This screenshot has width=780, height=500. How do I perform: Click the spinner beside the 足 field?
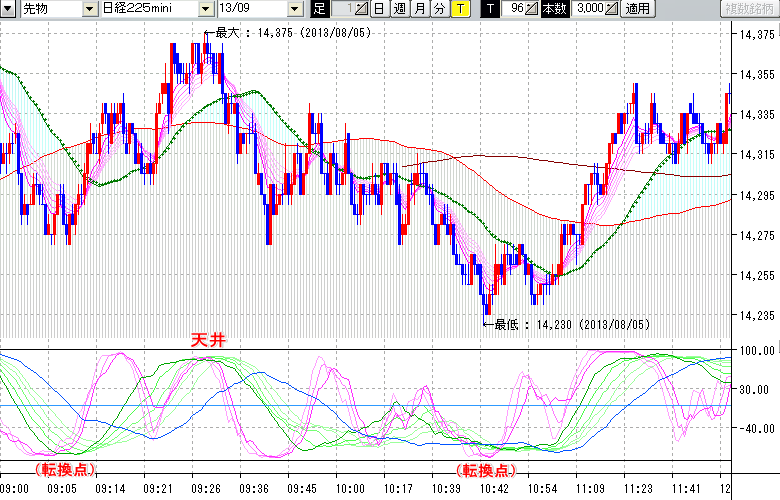[363, 9]
